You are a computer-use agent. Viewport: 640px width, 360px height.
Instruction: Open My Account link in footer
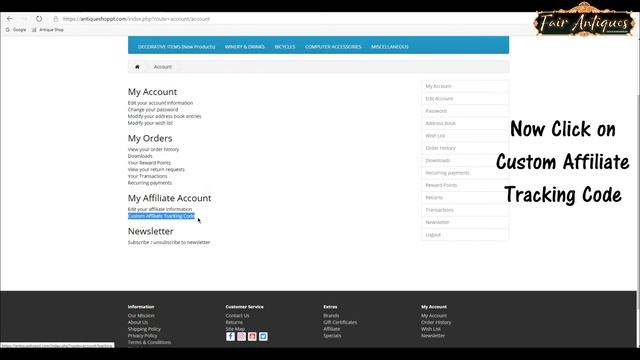tap(434, 316)
